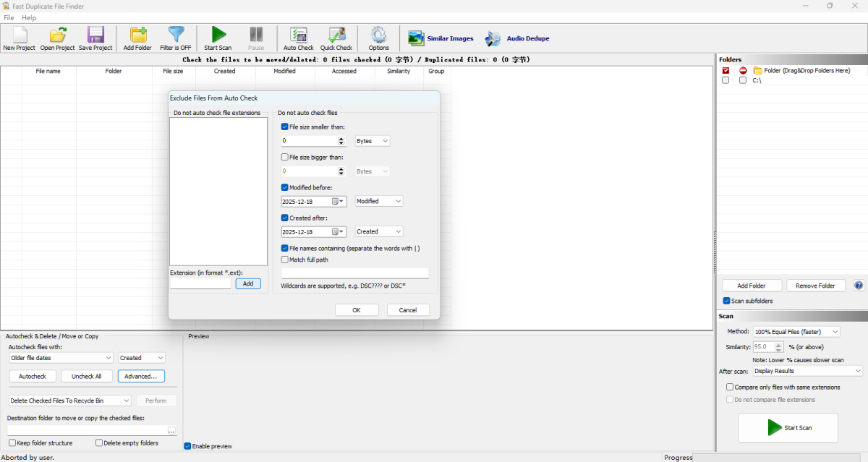Toggle the Filter is OFF button
The height and width of the screenshot is (462, 868).
(175, 38)
